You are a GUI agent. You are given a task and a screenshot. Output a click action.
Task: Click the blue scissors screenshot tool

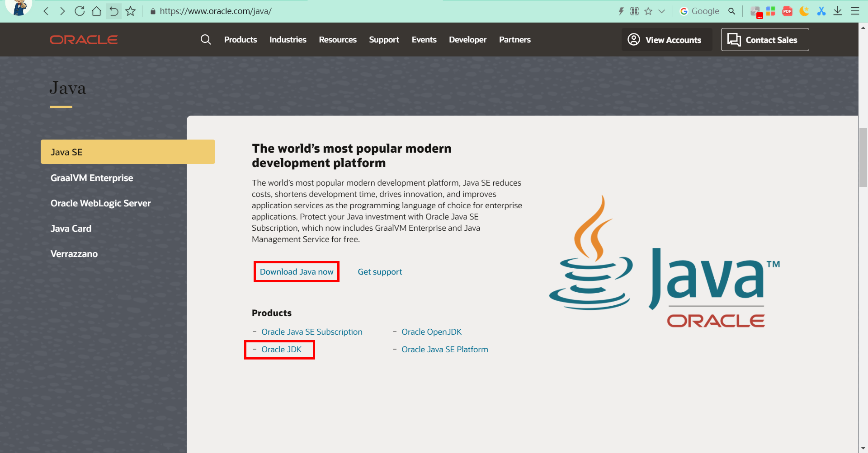[821, 11]
